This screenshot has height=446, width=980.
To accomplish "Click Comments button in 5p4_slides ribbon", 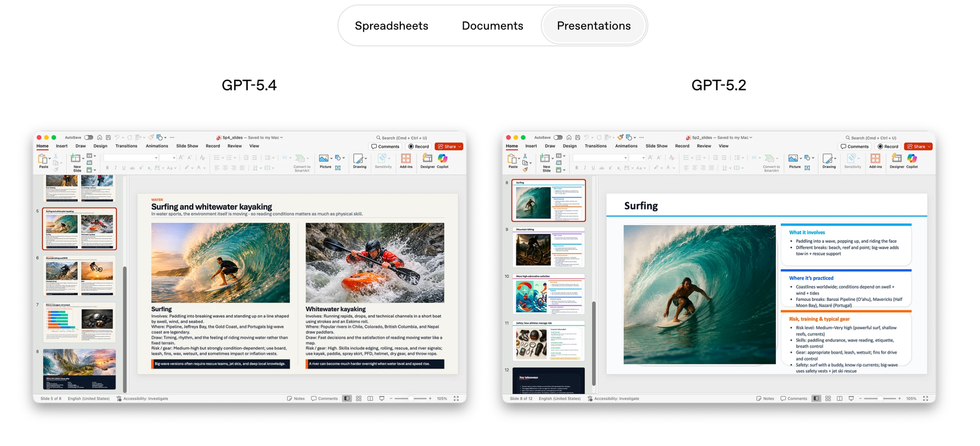I will click(x=386, y=147).
